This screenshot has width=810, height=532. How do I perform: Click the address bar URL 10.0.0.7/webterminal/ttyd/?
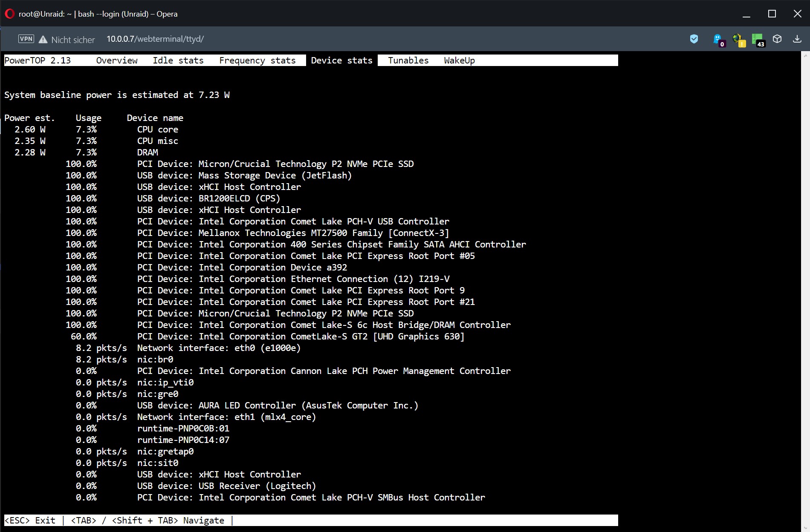[x=155, y=39]
